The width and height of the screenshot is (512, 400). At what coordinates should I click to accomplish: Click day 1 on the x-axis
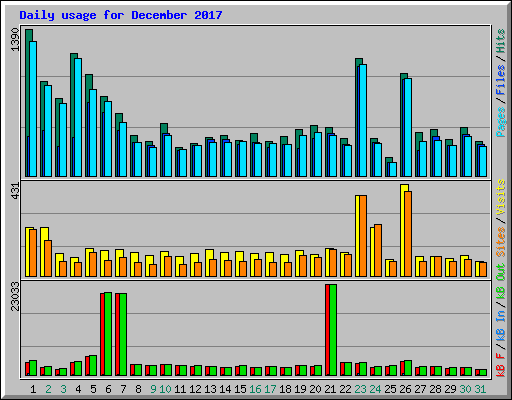(33, 389)
